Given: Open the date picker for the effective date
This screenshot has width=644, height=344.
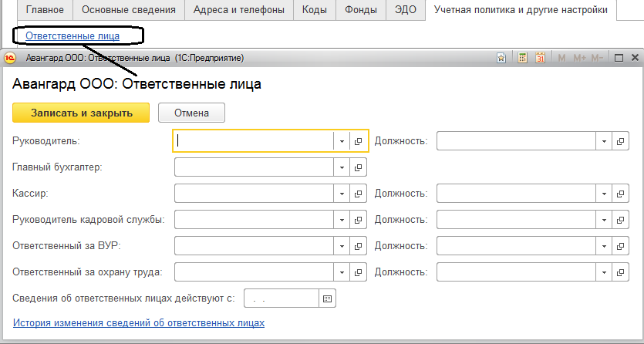Looking at the screenshot, I should coord(327,298).
